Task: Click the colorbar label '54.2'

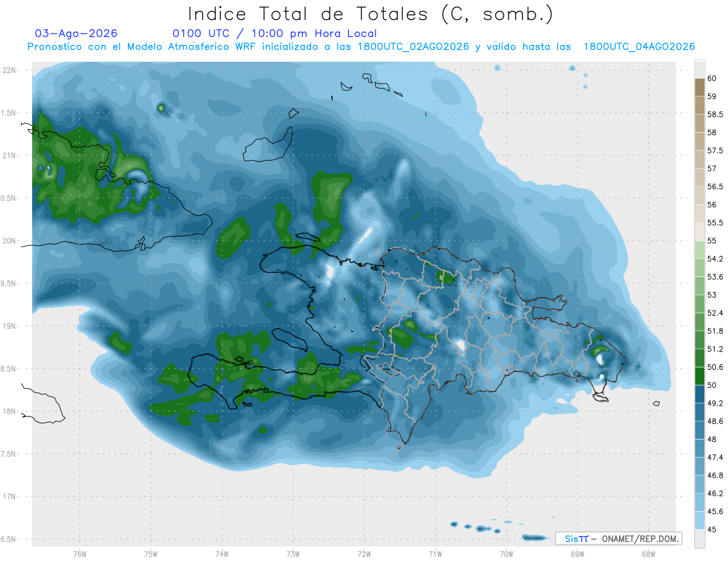Action: point(715,259)
